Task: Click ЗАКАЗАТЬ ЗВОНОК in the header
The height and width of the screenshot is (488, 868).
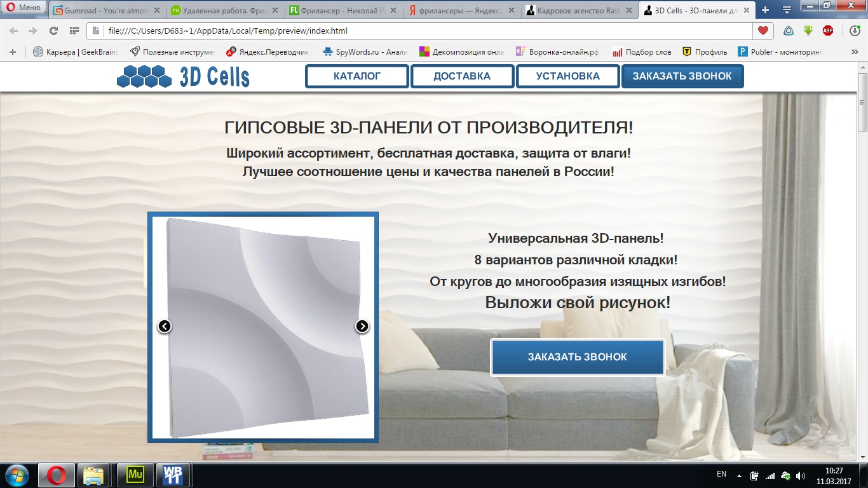Action: [x=682, y=76]
